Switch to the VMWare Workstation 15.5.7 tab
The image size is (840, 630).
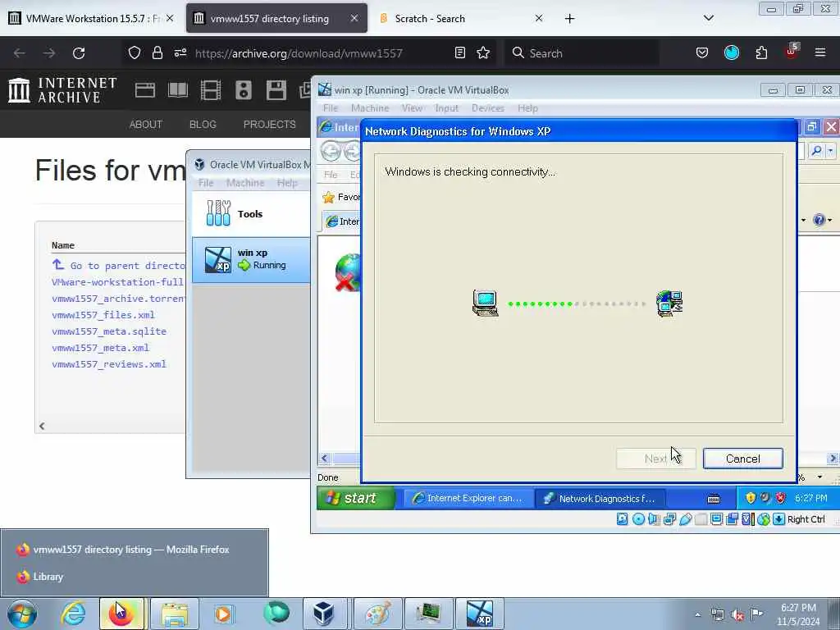(91, 19)
